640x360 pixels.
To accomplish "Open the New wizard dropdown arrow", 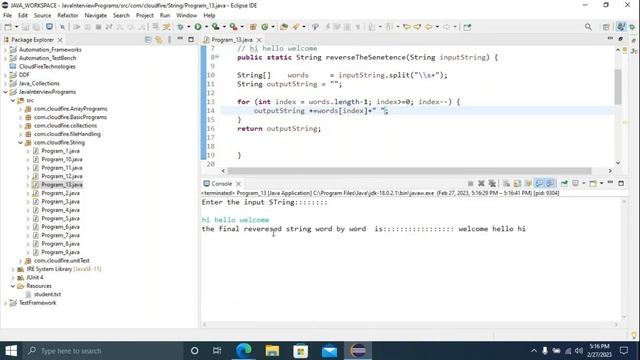I will 16,27.
